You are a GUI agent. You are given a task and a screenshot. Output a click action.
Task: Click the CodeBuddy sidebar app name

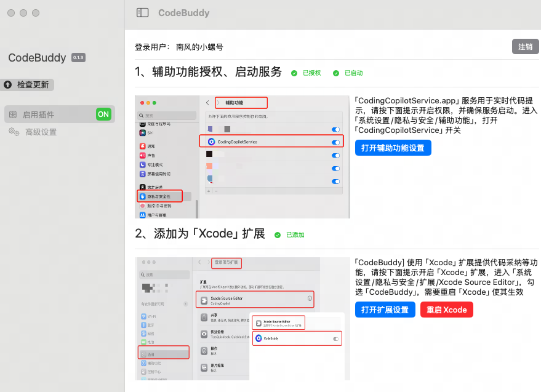38,58
